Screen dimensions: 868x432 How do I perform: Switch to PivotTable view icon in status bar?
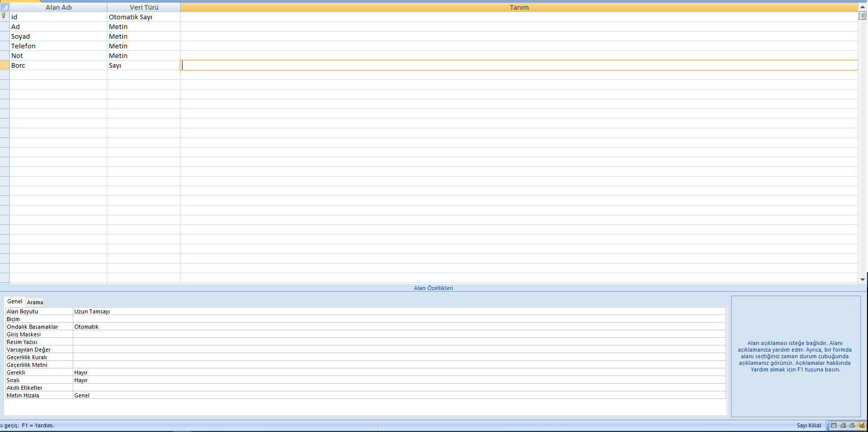coord(843,425)
